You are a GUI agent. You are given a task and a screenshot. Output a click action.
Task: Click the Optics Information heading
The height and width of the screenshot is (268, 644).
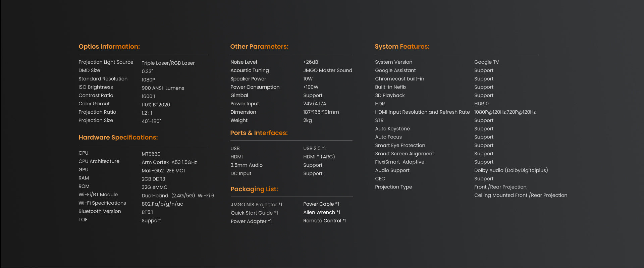tap(109, 47)
